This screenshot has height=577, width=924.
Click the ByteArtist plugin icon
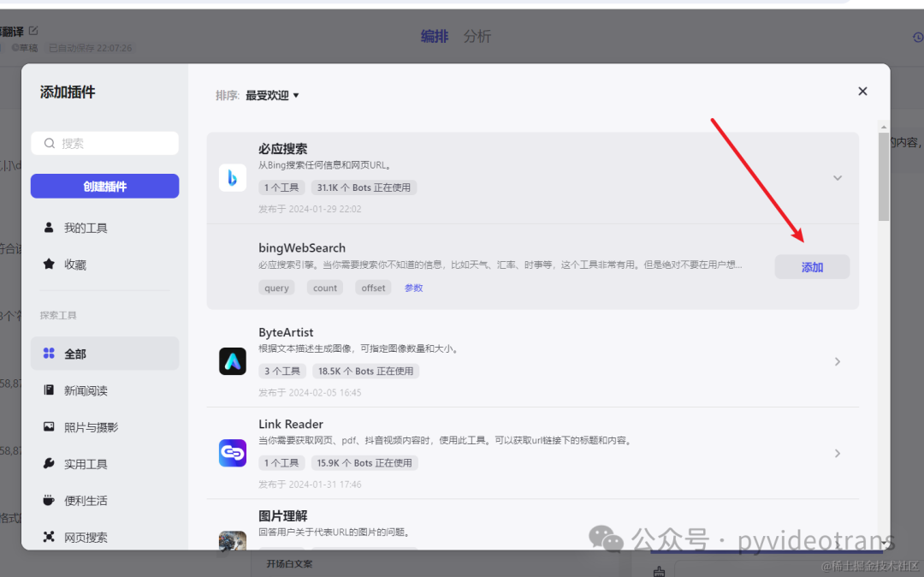tap(232, 361)
